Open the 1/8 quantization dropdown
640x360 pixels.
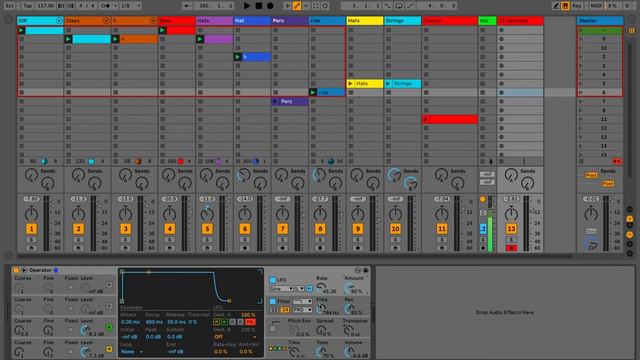pyautogui.click(x=131, y=6)
